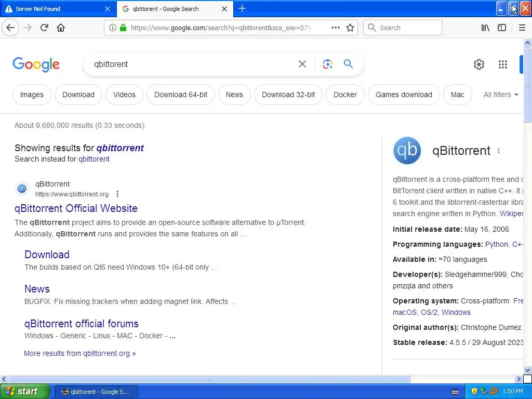
Task: Show site information icon in address bar
Action: pyautogui.click(x=113, y=28)
